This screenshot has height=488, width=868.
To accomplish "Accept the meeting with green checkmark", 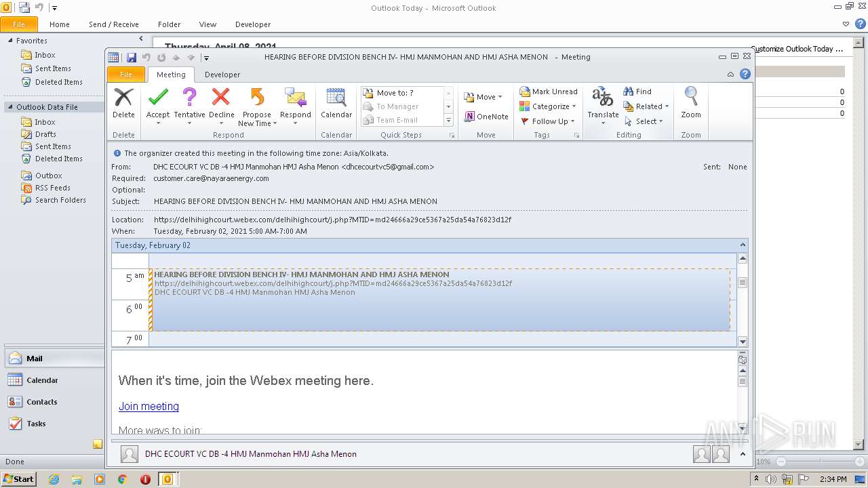I will (158, 106).
